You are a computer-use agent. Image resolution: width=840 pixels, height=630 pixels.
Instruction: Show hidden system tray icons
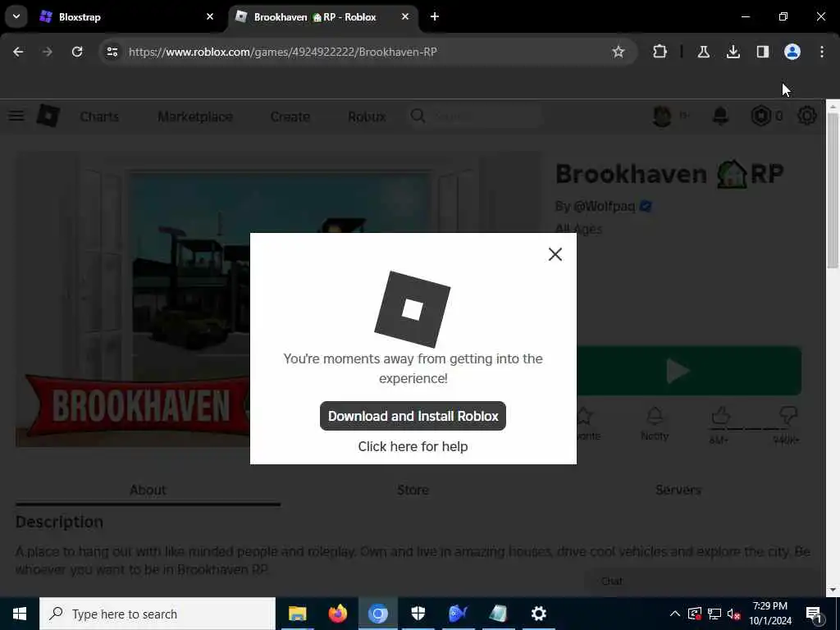(675, 614)
